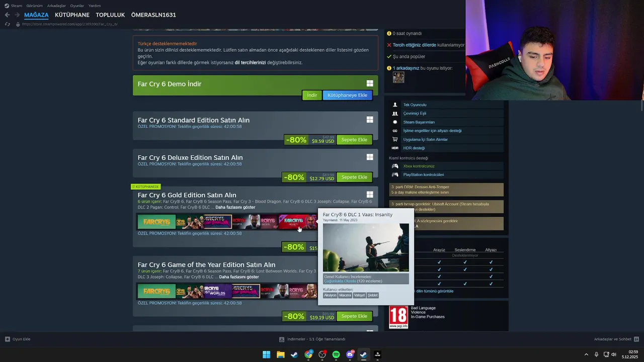
Task: Reload the store page with refresh icon
Action: pos(7,24)
